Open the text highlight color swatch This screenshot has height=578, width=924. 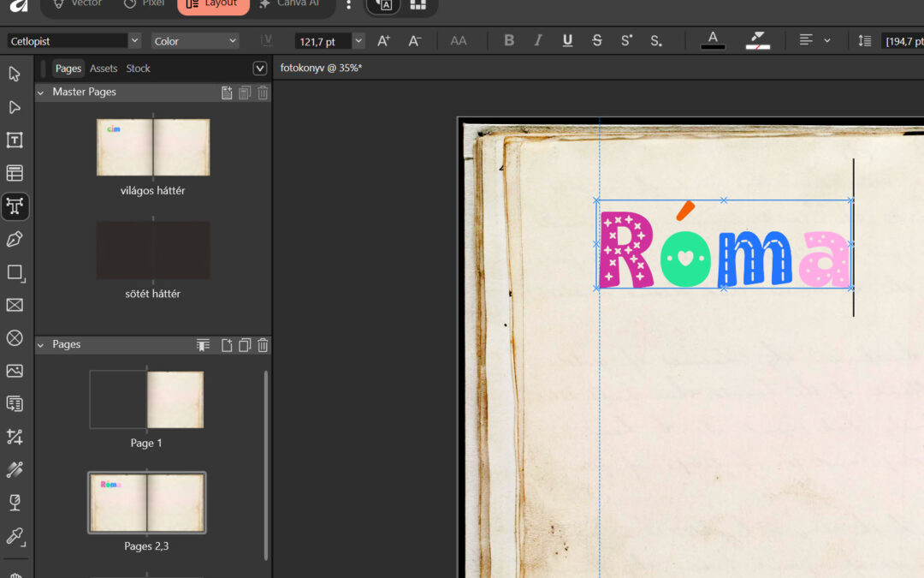coord(758,41)
